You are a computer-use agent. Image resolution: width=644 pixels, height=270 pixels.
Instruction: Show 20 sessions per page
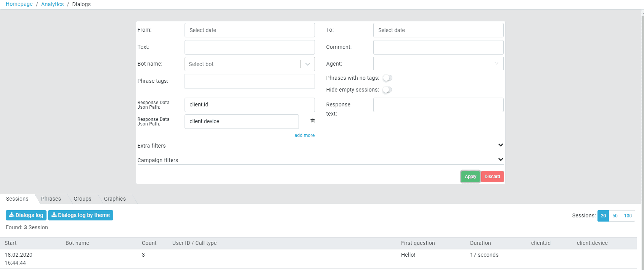tap(603, 215)
